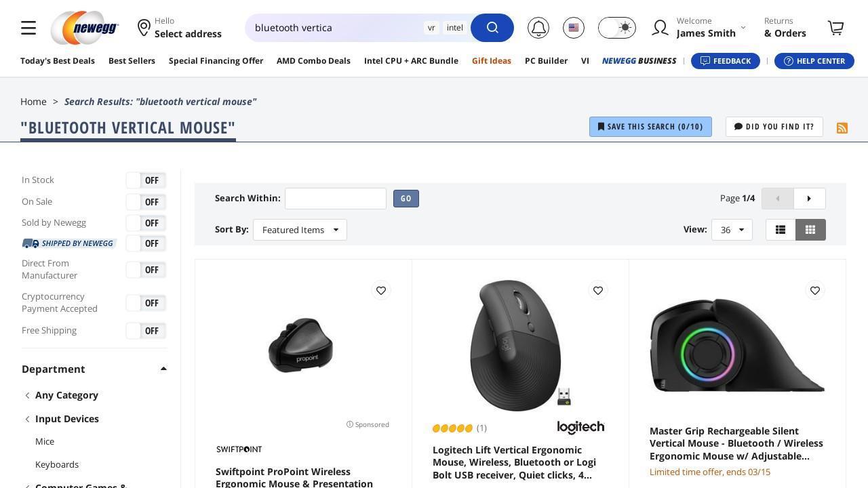Click the Help Center button
This screenshot has height=488, width=868.
click(x=814, y=61)
